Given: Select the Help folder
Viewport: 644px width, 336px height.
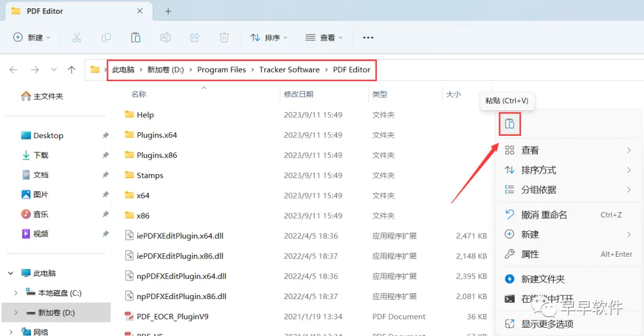Looking at the screenshot, I should (x=139, y=115).
